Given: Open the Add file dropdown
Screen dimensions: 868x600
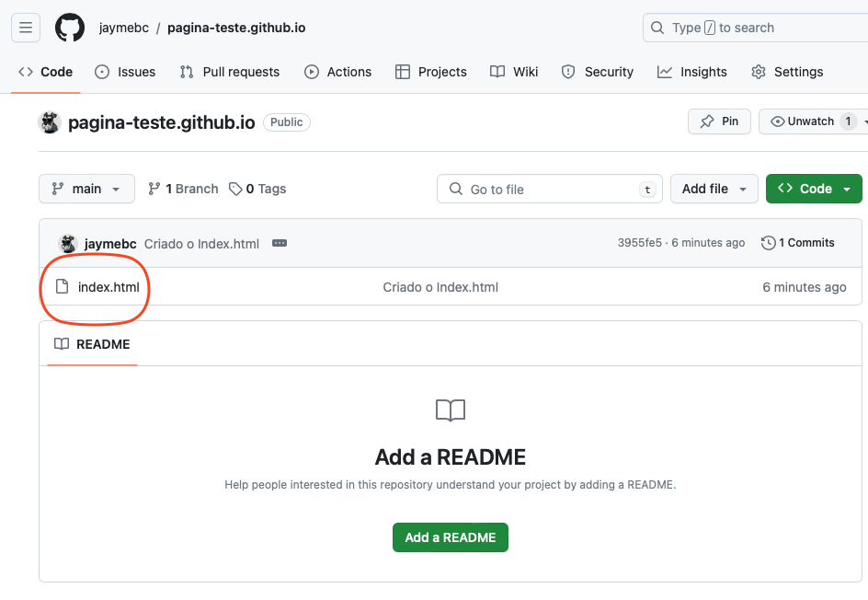Looking at the screenshot, I should tap(714, 189).
